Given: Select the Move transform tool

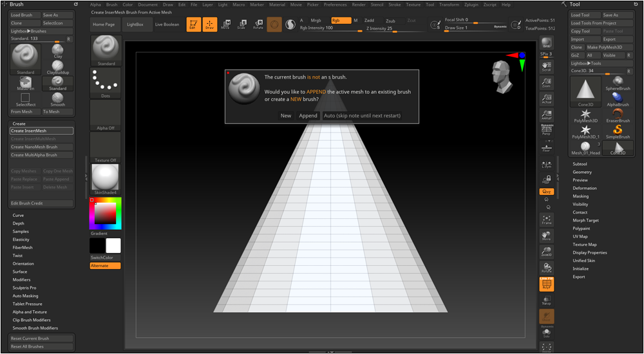Looking at the screenshot, I should click(x=225, y=24).
